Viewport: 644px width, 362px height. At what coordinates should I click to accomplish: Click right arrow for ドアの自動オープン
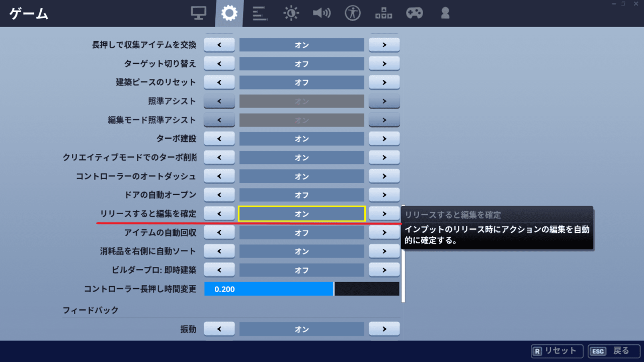(384, 195)
